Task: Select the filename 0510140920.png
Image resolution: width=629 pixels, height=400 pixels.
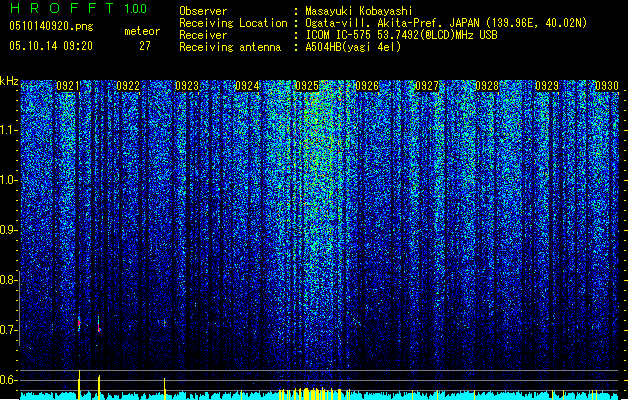Action: click(x=51, y=27)
